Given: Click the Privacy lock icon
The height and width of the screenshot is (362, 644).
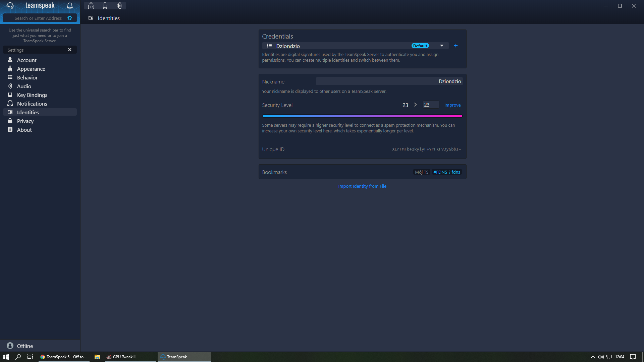Looking at the screenshot, I should coord(10,121).
